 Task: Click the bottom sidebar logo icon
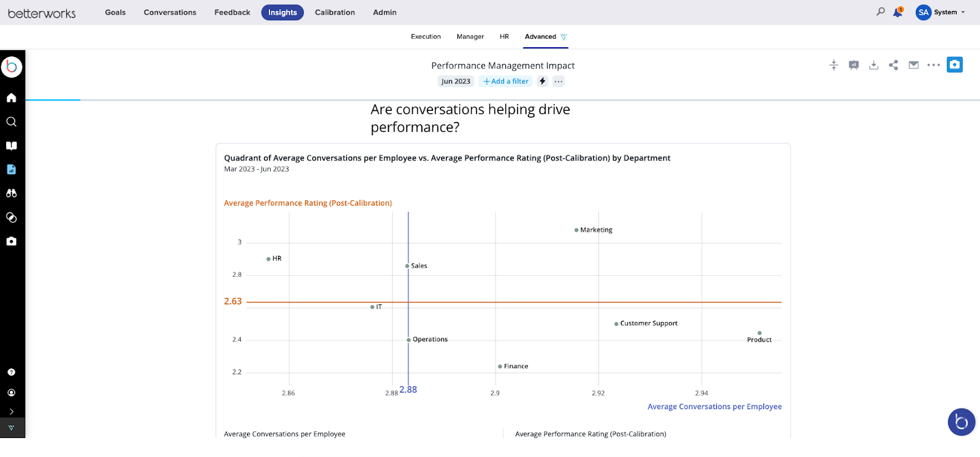(11, 428)
